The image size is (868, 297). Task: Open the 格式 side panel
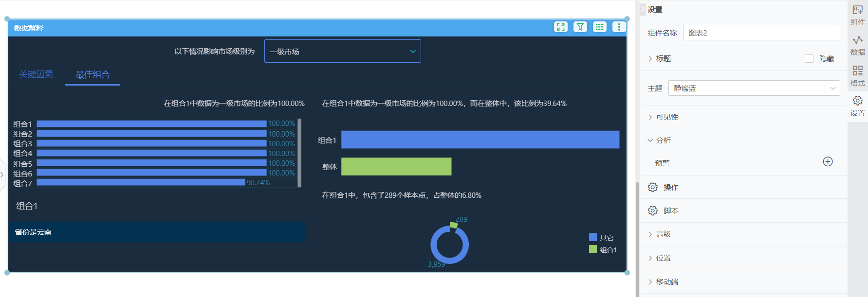coord(857,76)
